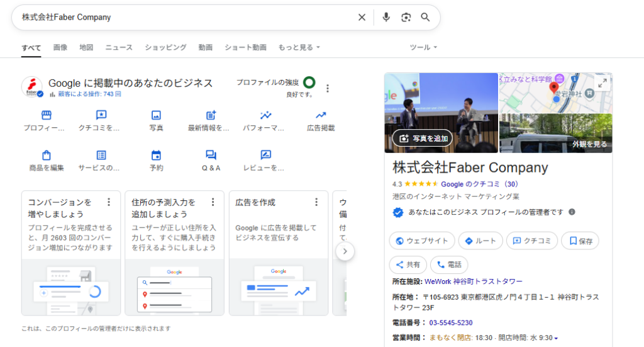Click the profile strength green circle
Screen dimensions: 644x347
309,82
